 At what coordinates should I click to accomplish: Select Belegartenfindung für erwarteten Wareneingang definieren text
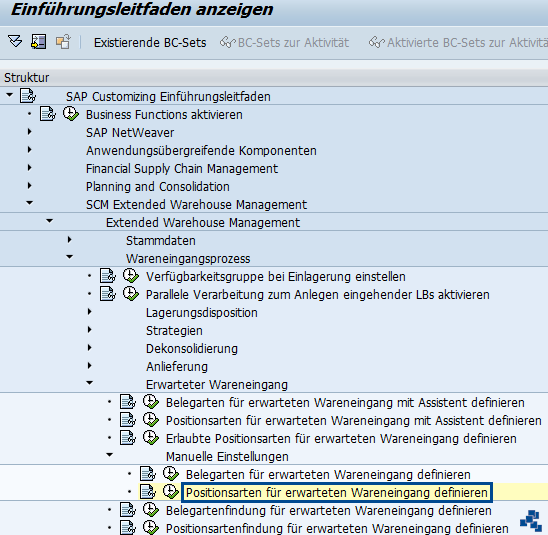tap(329, 511)
